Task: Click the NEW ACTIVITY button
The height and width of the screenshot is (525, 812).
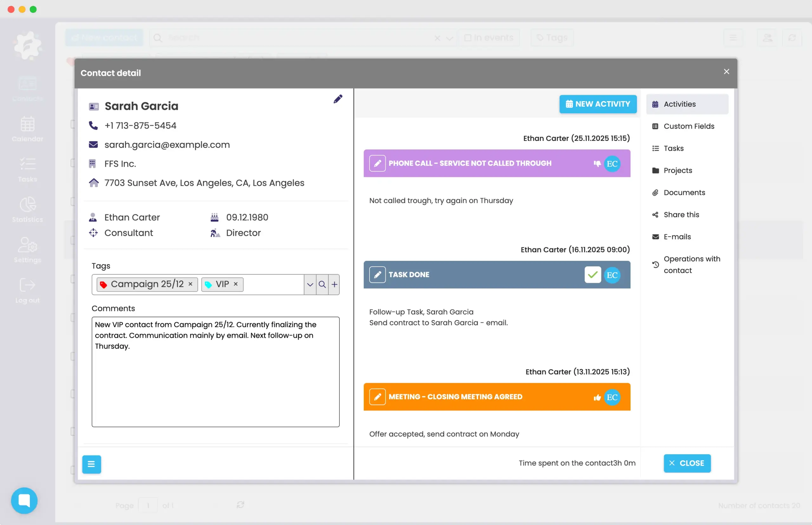Action: pos(597,104)
